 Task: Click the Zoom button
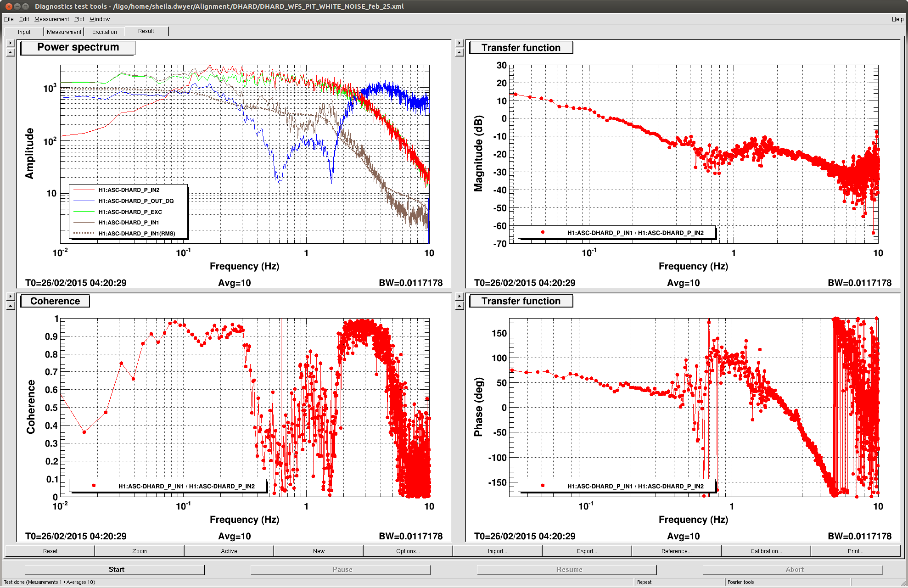[140, 551]
